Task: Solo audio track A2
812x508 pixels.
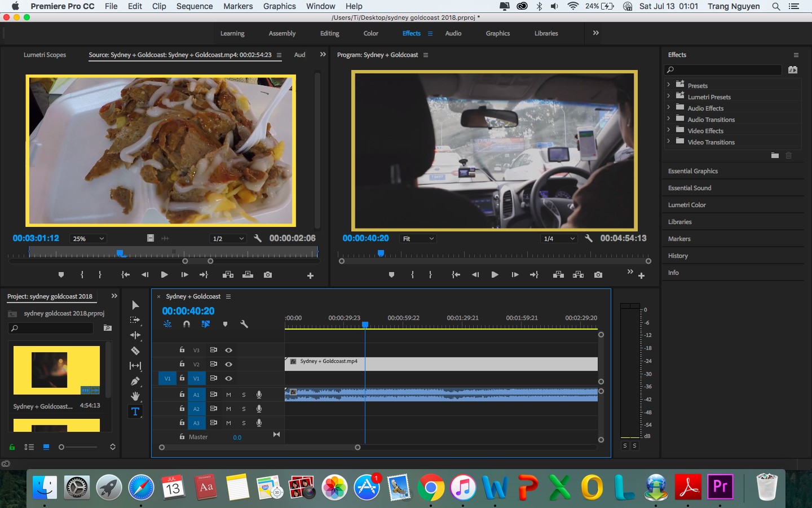Action: tap(244, 409)
